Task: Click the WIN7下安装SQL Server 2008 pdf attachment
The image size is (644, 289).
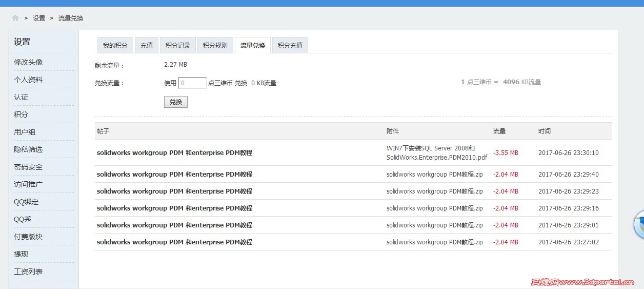Action: pyautogui.click(x=437, y=152)
